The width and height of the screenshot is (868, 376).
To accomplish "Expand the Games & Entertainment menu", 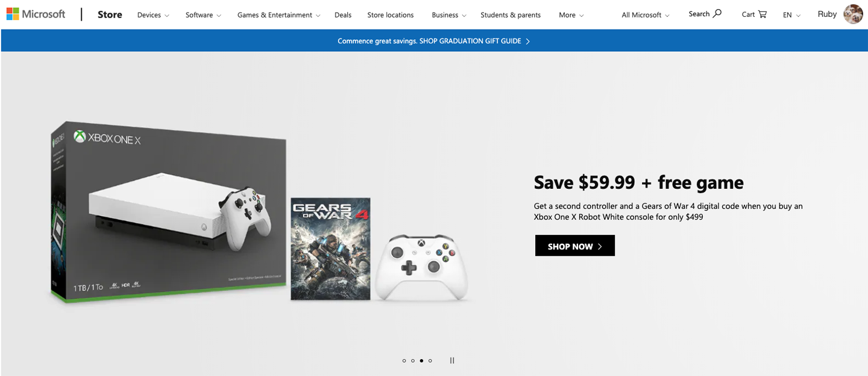I will click(279, 14).
